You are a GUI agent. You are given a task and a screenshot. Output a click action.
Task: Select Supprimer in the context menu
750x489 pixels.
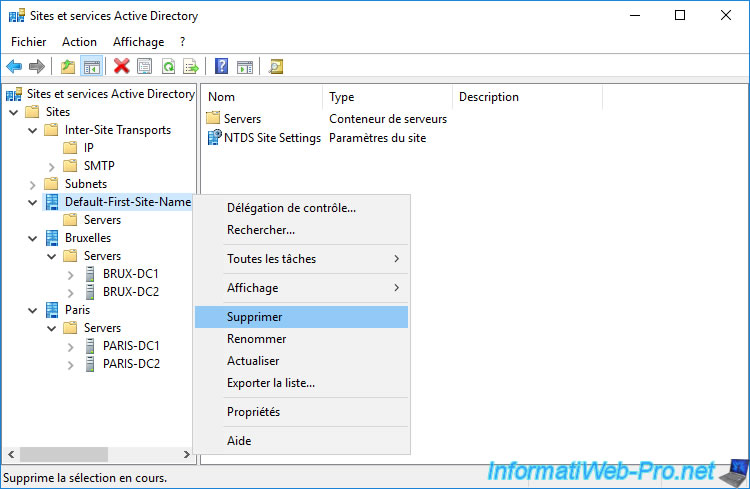(x=255, y=317)
